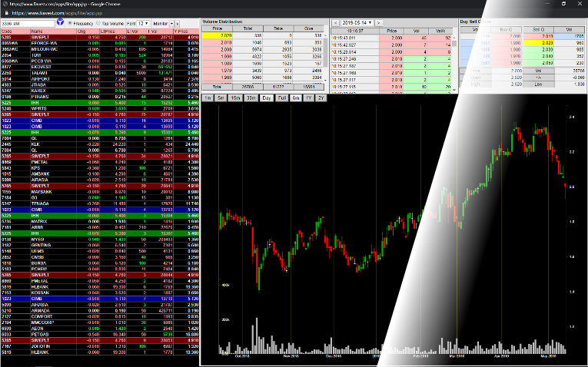Select the AIRPORT stock row
Viewport: 588px width, 367px height.
click(100, 79)
